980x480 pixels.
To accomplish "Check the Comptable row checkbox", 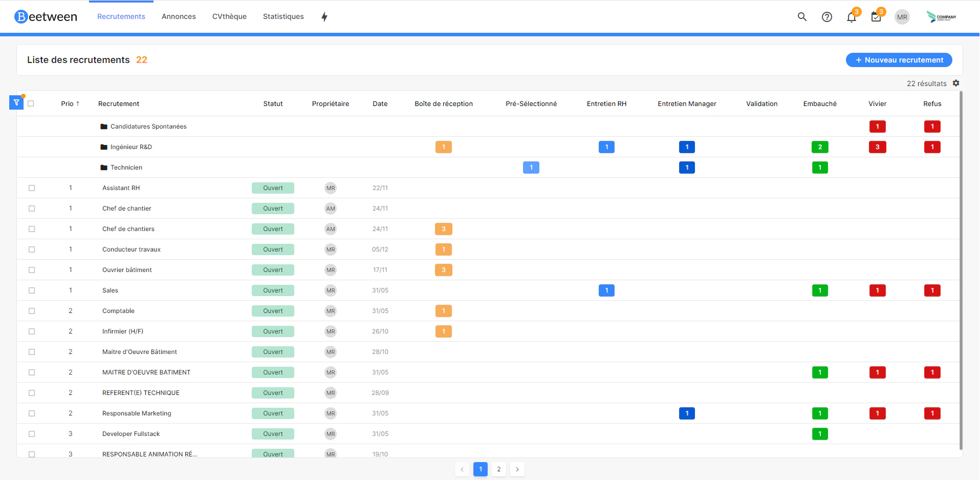I will tap(32, 311).
